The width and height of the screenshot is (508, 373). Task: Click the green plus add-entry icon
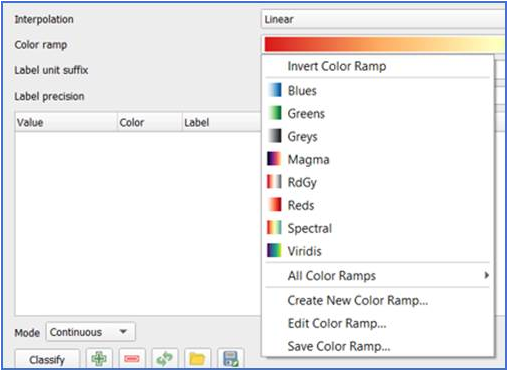pos(99,359)
